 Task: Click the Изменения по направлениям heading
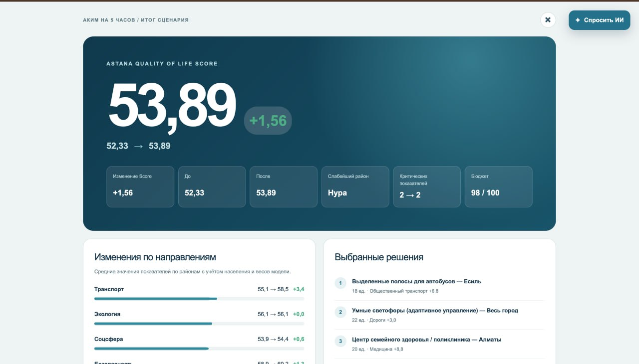(x=155, y=257)
